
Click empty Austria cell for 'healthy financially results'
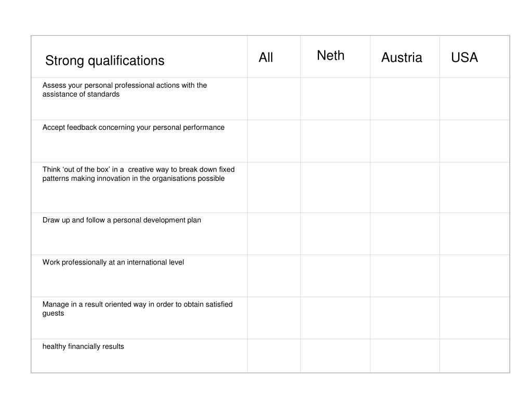point(405,356)
